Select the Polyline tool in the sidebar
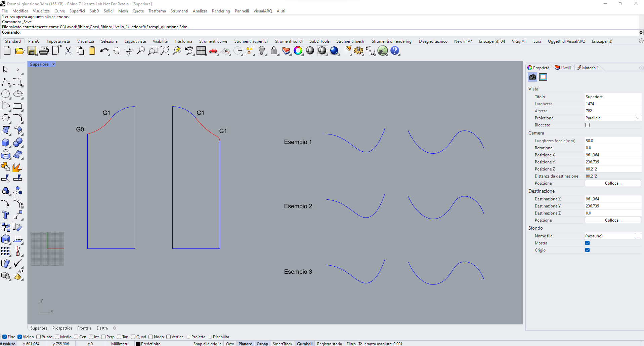The width and height of the screenshot is (644, 346). (x=6, y=82)
